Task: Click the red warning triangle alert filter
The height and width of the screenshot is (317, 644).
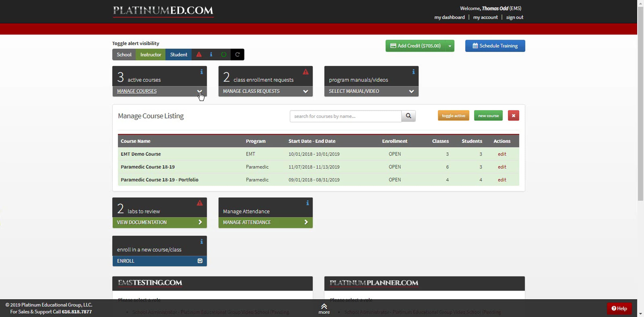Action: click(x=199, y=54)
